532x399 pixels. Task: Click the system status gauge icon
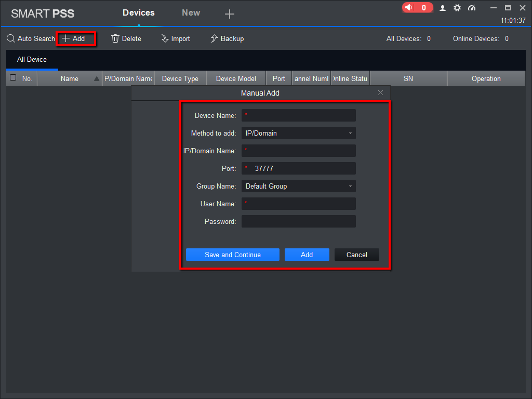pos(472,8)
